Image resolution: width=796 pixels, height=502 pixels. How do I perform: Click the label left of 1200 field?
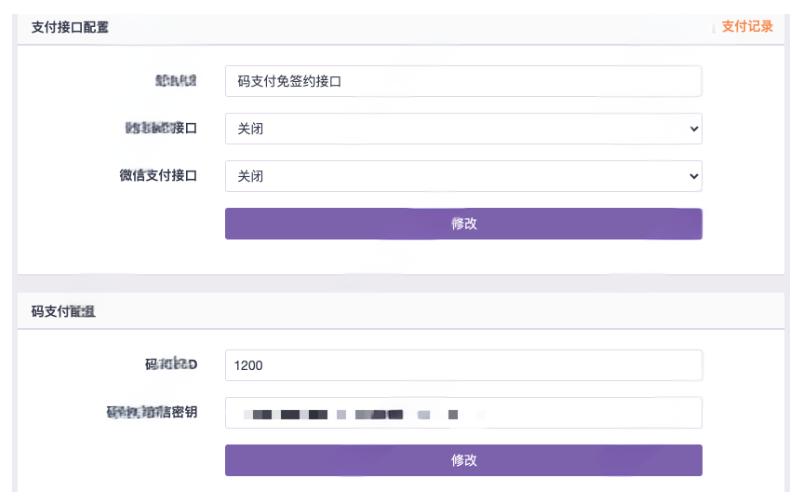click(171, 365)
